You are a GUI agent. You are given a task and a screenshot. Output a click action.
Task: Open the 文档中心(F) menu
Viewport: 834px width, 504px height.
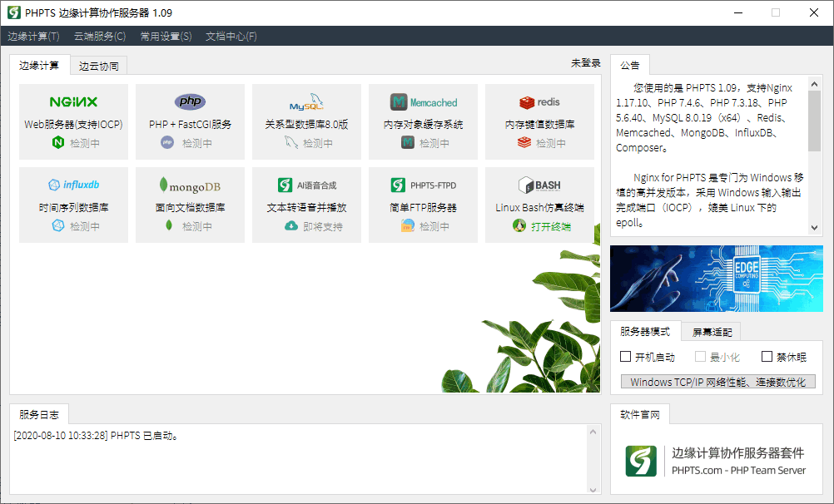231,36
